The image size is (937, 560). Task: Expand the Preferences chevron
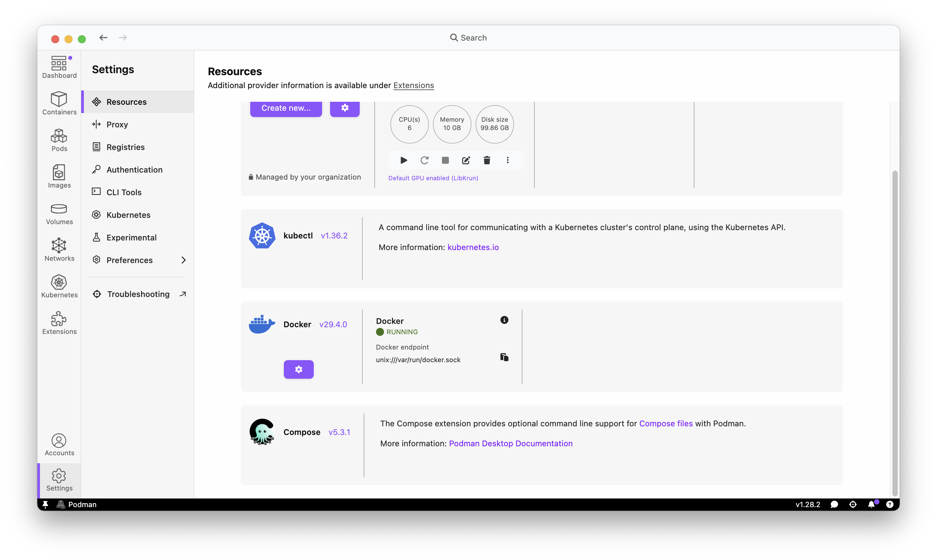click(183, 260)
